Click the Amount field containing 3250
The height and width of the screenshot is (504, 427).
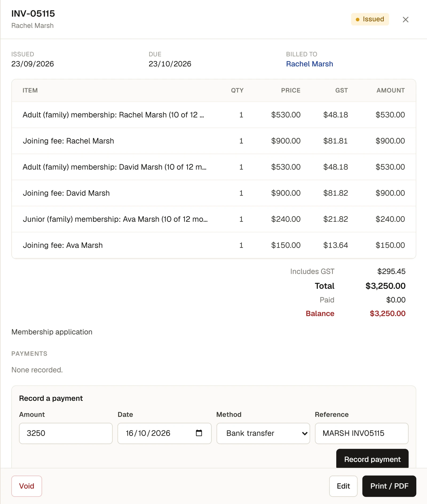66,433
